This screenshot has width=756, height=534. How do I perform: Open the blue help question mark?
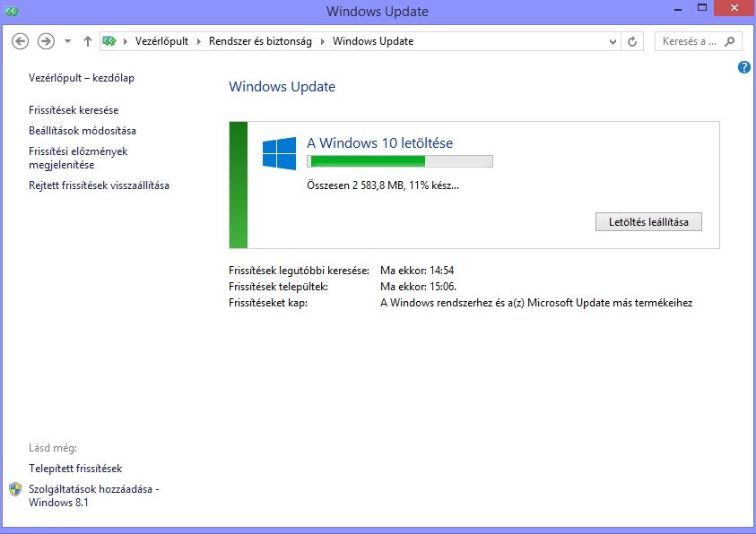point(744,67)
